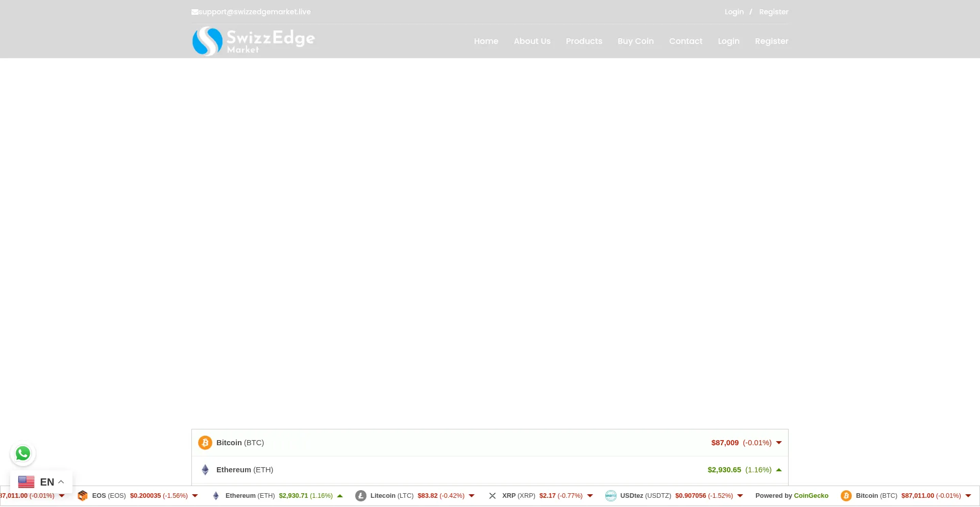
Task: Click Register link in top bar
Action: pos(773,12)
